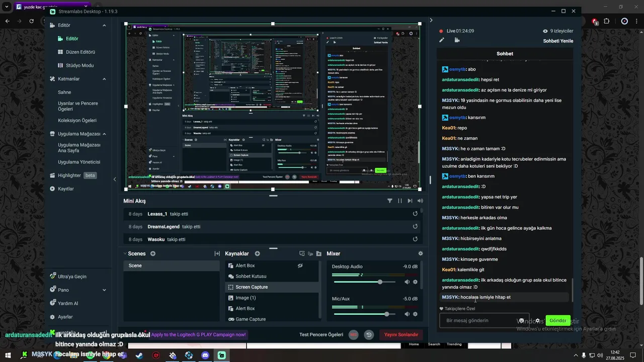Open Uyarılar ve Pencere Ögeleri

[x=78, y=106]
